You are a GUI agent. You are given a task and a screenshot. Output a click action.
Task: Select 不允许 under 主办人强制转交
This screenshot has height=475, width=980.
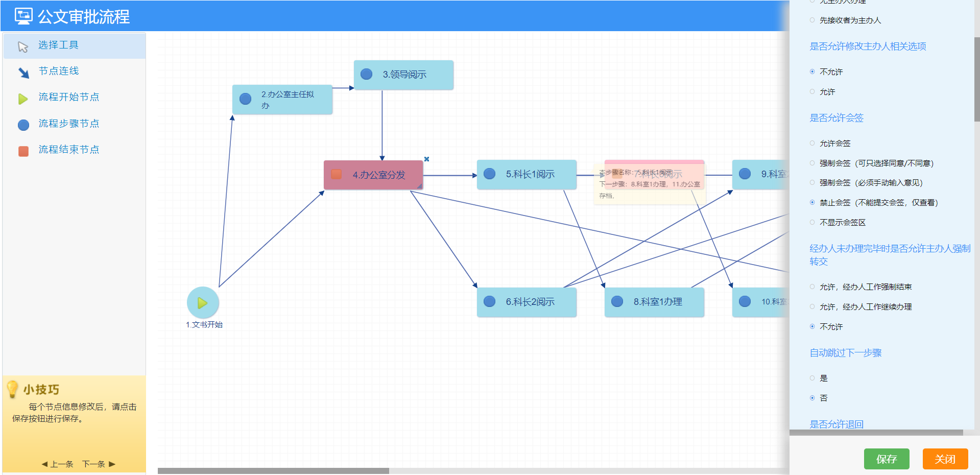(812, 326)
